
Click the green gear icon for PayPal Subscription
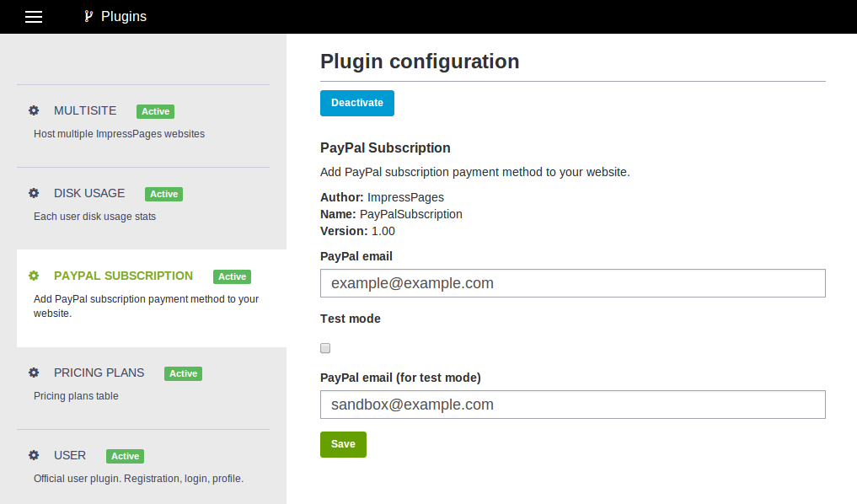pos(34,276)
